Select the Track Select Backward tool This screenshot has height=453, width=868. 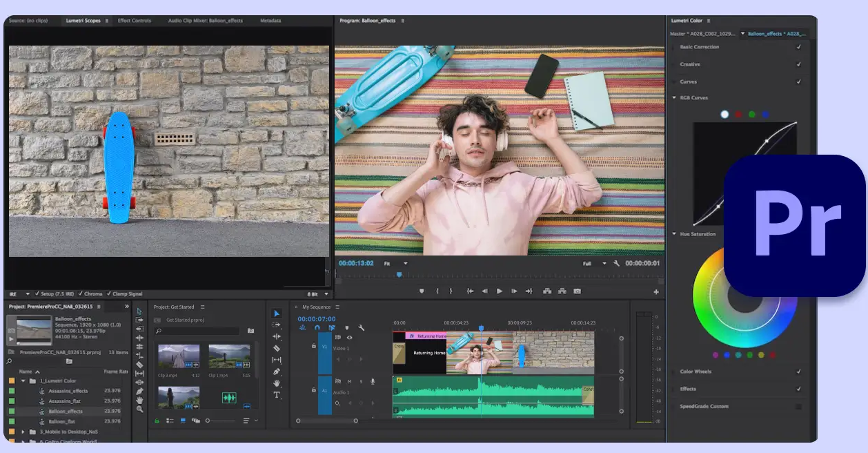coord(139,329)
